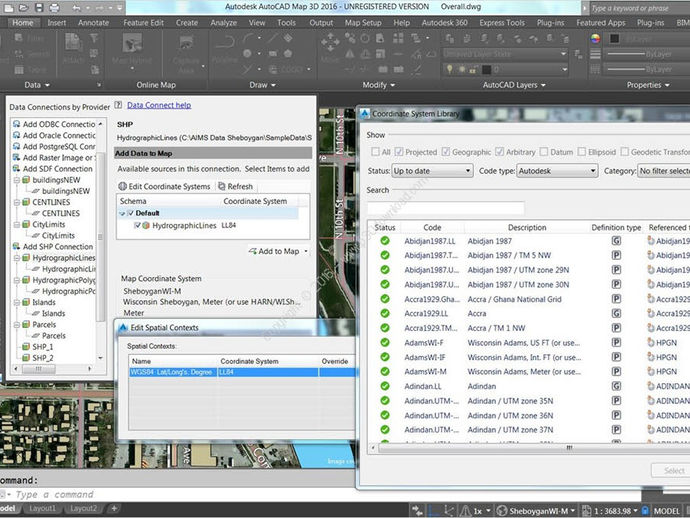
Task: Select the WGS84 Lat/Long's Degree spatial context row
Action: point(242,372)
